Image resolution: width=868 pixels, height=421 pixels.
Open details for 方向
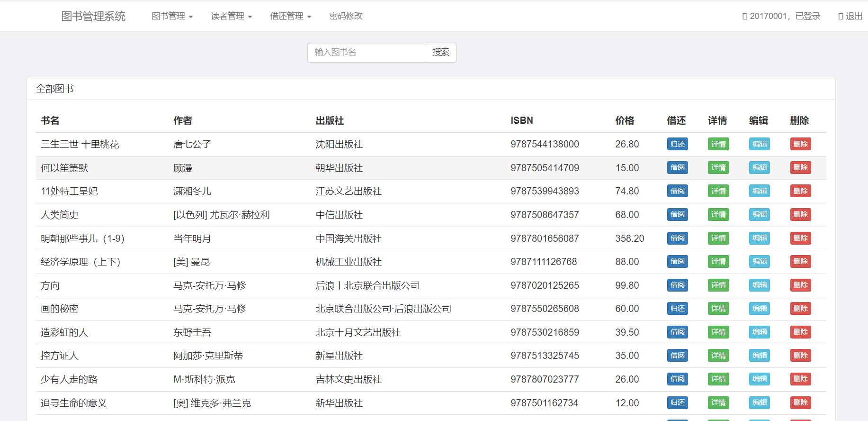click(x=718, y=285)
